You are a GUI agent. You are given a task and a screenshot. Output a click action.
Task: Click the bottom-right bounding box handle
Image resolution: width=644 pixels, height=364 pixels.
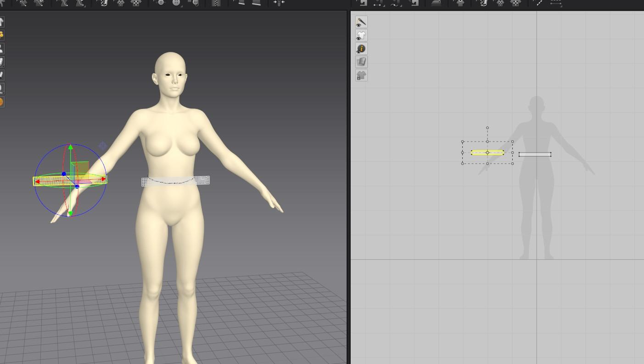tap(512, 163)
